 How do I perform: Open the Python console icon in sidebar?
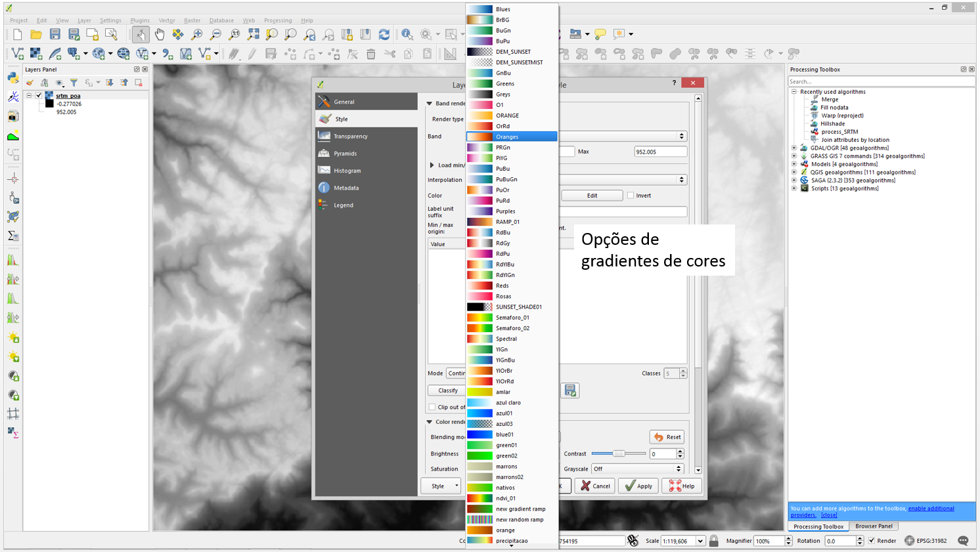coord(13,77)
